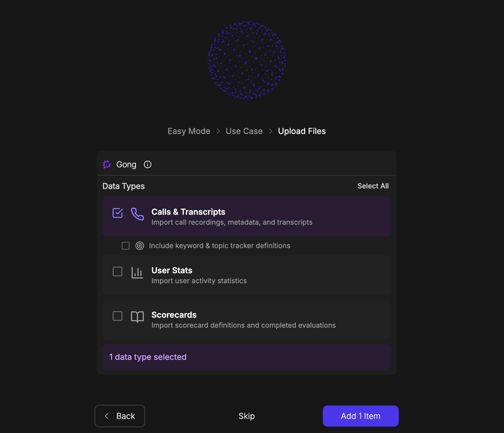The image size is (504, 433).
Task: Click Select All data types
Action: [373, 186]
